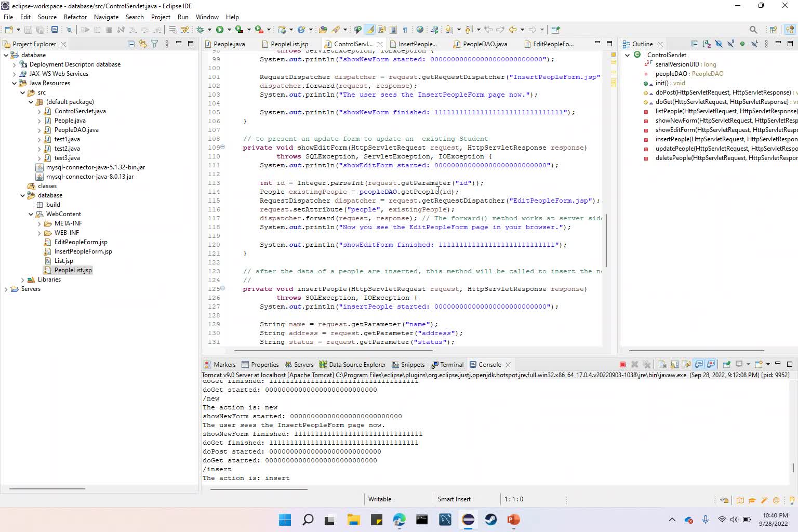The width and height of the screenshot is (798, 532).
Task: Open the Data Source Explorer tab
Action: pos(352,364)
